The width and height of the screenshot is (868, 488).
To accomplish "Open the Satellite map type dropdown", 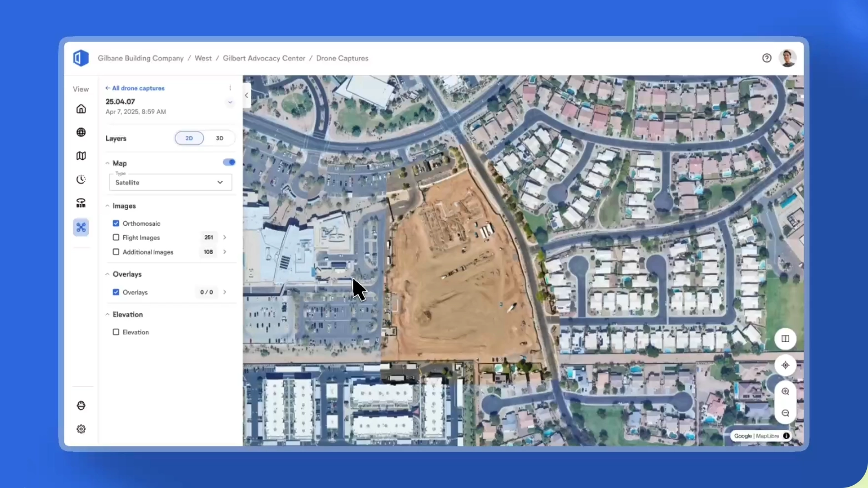I will [x=170, y=182].
